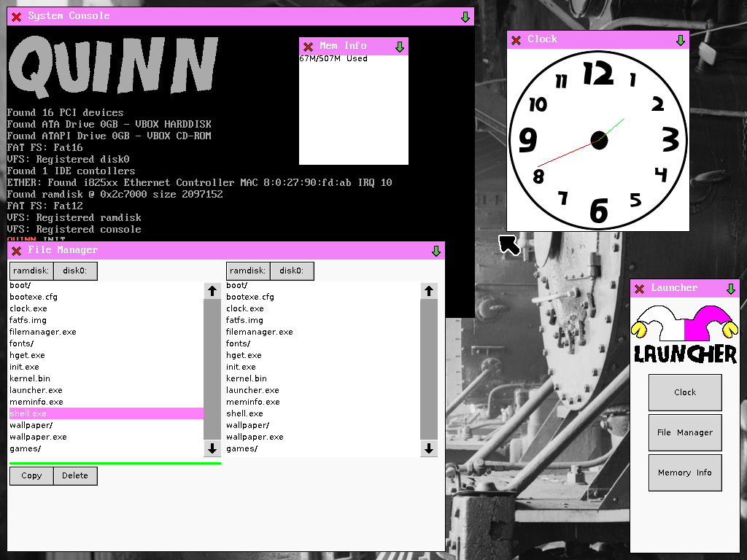Click the green arrow on File Manager title bar
This screenshot has width=747, height=560.
[x=436, y=251]
